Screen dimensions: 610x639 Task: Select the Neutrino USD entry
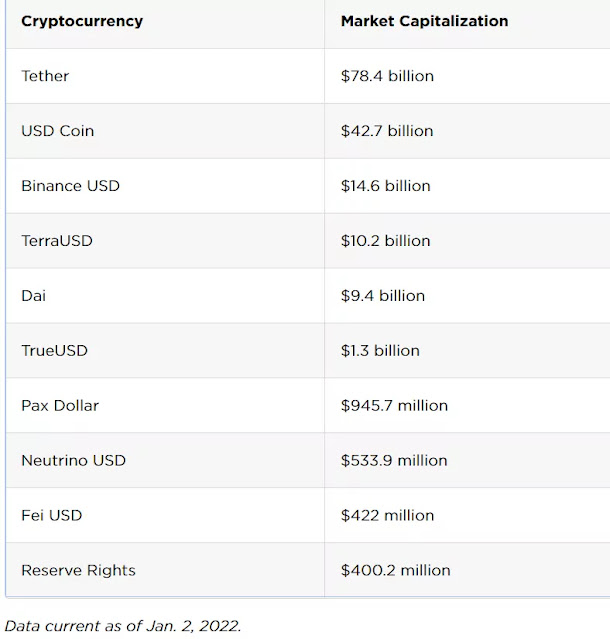(x=73, y=461)
